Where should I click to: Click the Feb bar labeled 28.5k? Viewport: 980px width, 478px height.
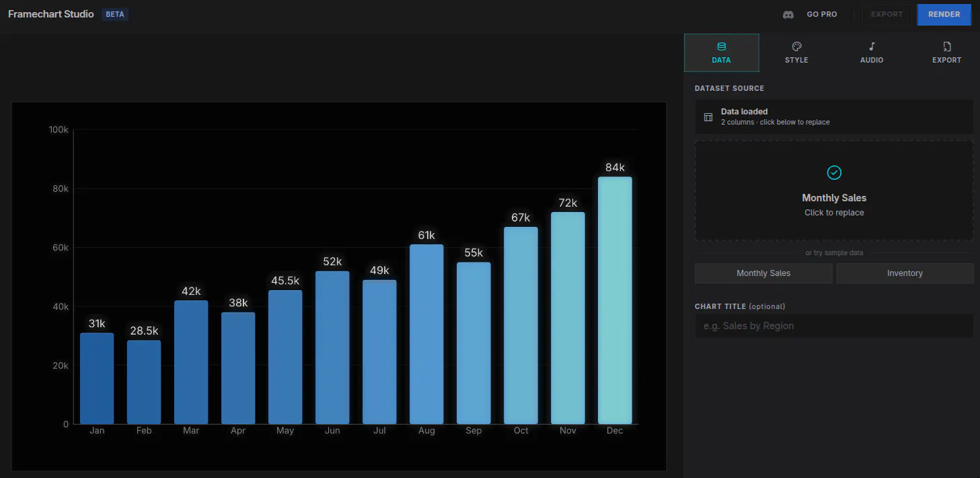(x=144, y=382)
